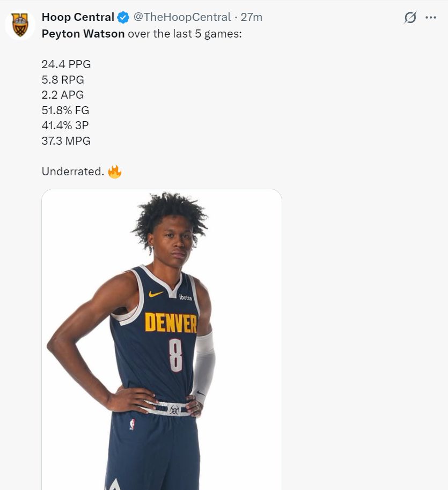The image size is (448, 490).
Task: Click the 51.8% FG stat line
Action: [65, 110]
